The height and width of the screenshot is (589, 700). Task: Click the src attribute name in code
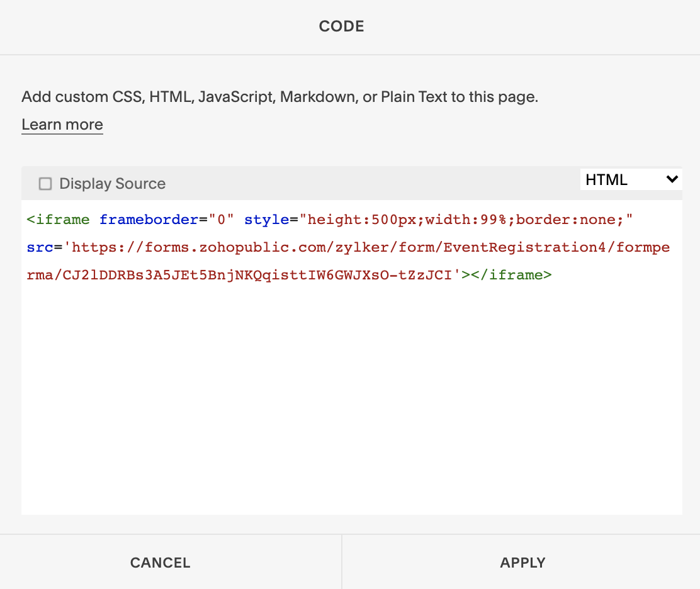coord(40,247)
